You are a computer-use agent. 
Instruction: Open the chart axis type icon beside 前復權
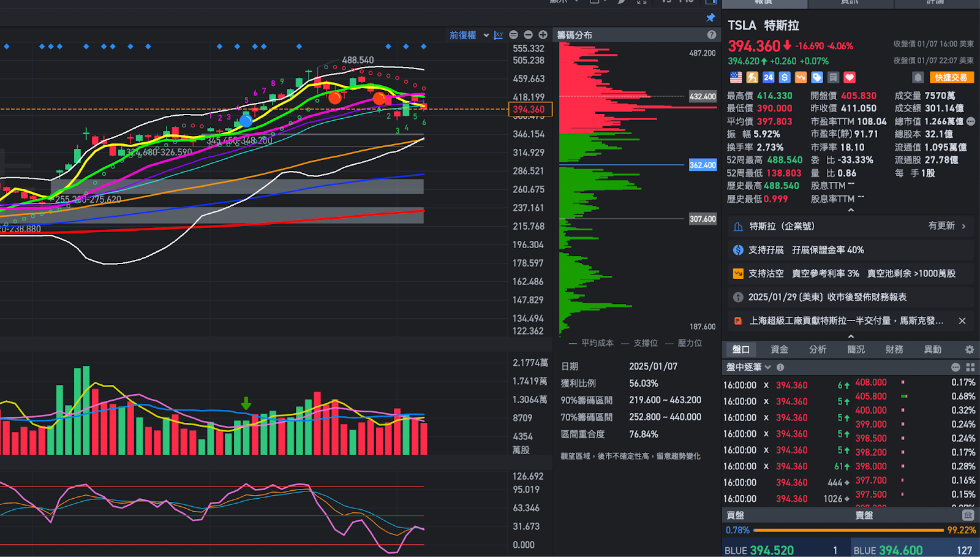[499, 35]
